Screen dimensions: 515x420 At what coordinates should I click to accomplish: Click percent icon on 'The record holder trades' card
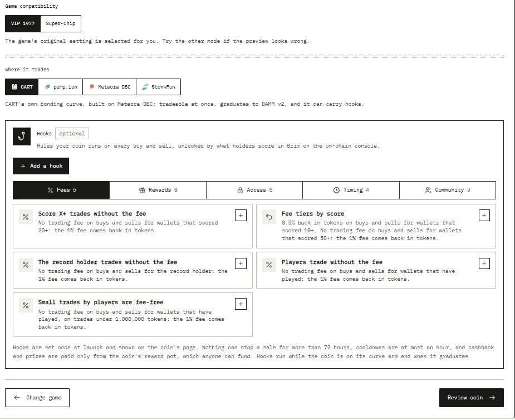click(26, 265)
